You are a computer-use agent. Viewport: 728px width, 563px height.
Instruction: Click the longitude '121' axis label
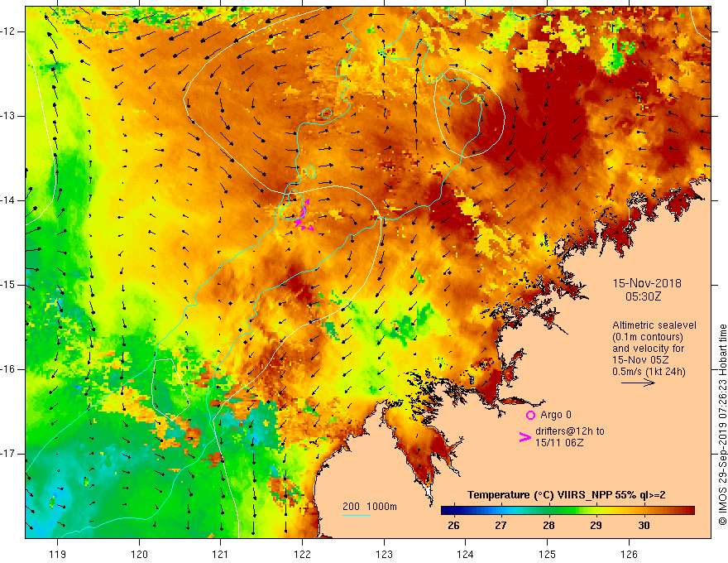(220, 554)
